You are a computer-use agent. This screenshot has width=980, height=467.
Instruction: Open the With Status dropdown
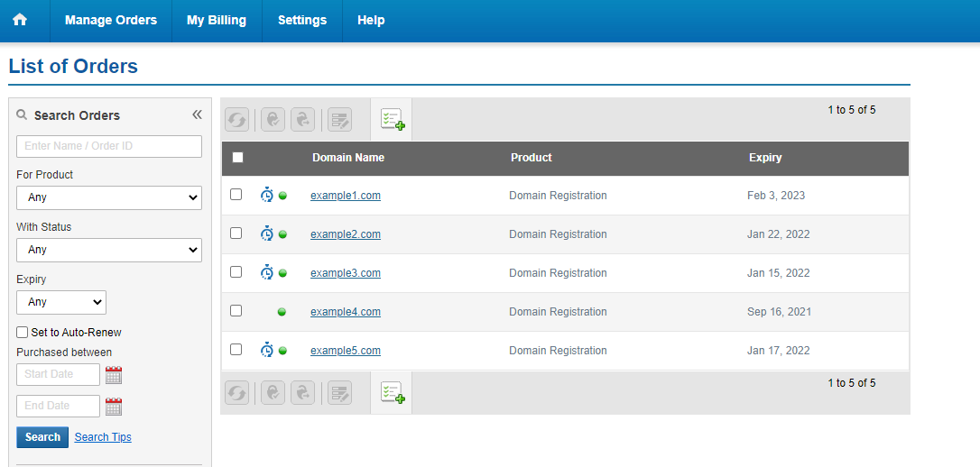click(x=109, y=250)
